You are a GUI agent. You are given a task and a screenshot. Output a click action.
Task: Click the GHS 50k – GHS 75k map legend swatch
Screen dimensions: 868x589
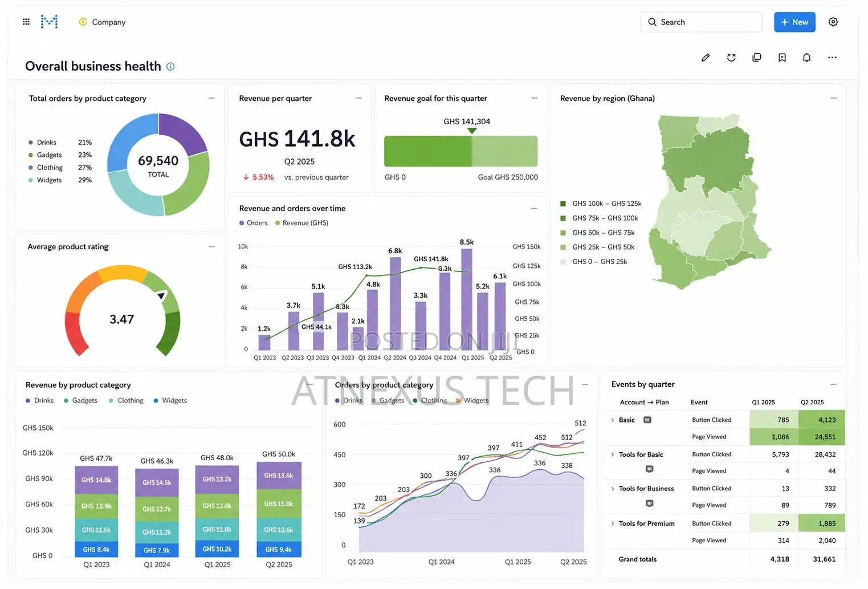(563, 233)
